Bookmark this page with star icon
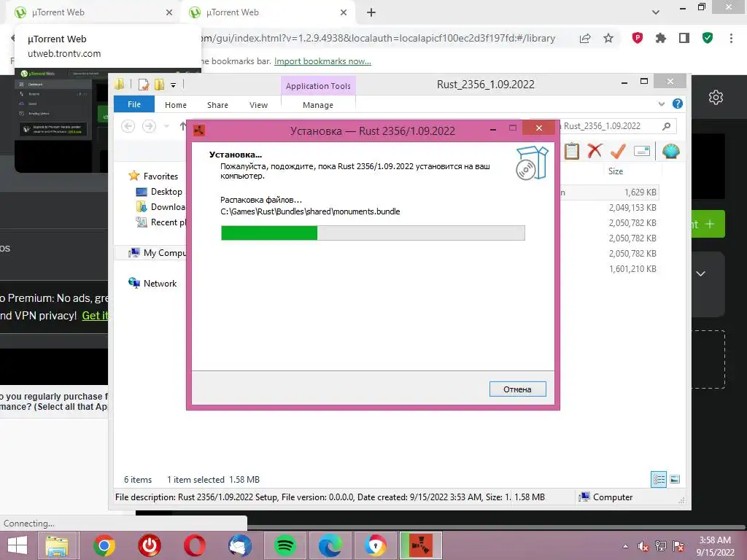The image size is (747, 560). pos(608,38)
